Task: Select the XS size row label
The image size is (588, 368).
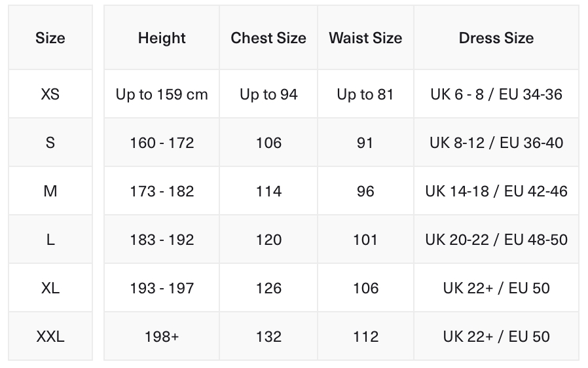Action: pos(50,94)
